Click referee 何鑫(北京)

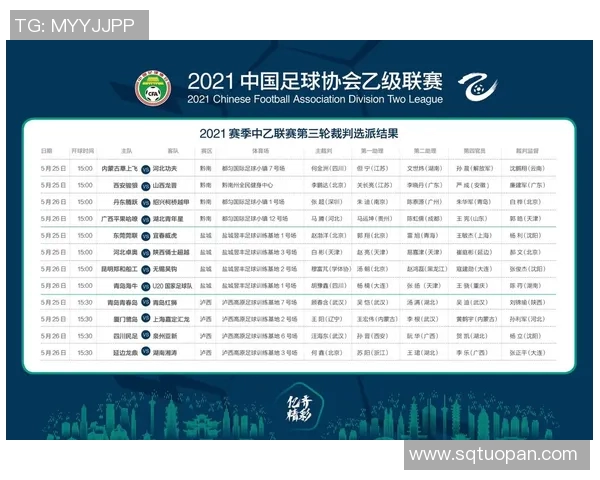pyautogui.click(x=326, y=353)
